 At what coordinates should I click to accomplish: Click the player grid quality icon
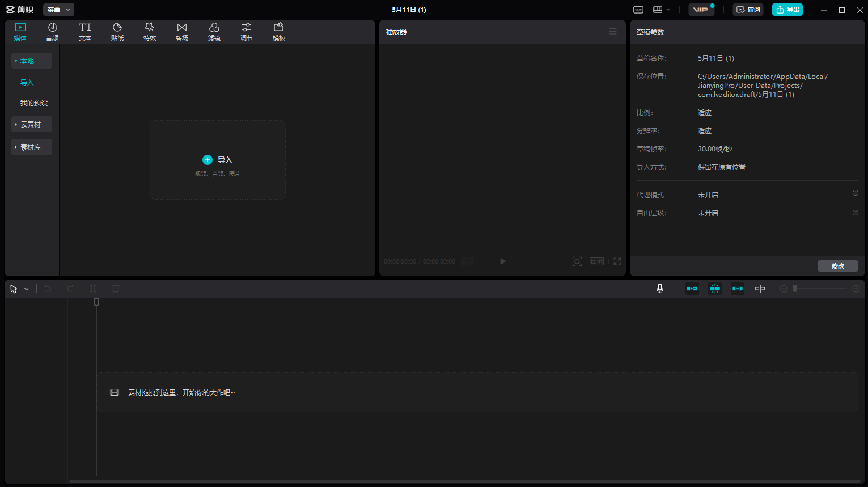click(468, 261)
